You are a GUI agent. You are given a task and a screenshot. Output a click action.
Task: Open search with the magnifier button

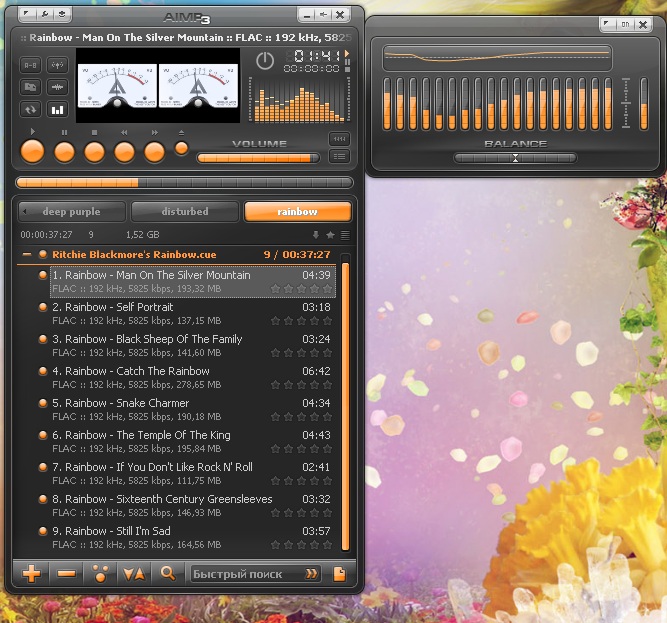coord(168,574)
